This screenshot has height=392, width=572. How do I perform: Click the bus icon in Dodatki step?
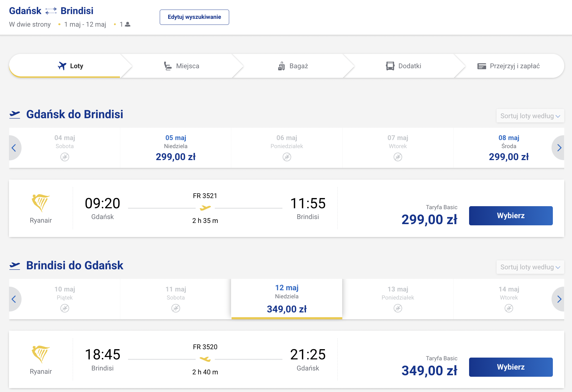tap(390, 66)
